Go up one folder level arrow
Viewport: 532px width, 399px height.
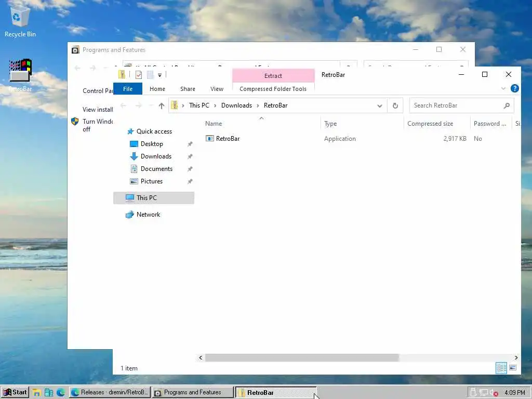[162, 106]
